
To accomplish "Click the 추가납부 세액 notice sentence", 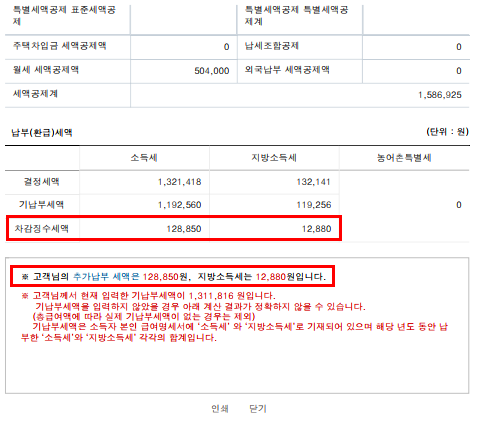I will pos(173,277).
